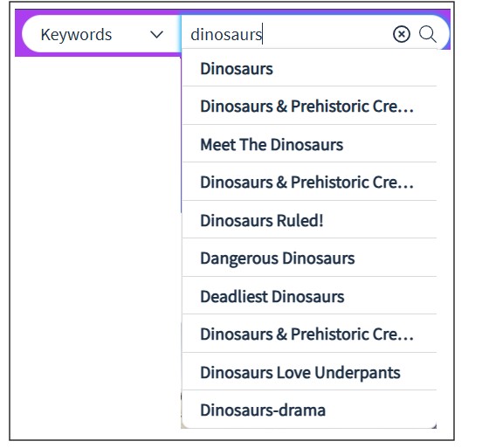Select "Dinosaurs Love Underpants" from suggestions

pos(309,372)
